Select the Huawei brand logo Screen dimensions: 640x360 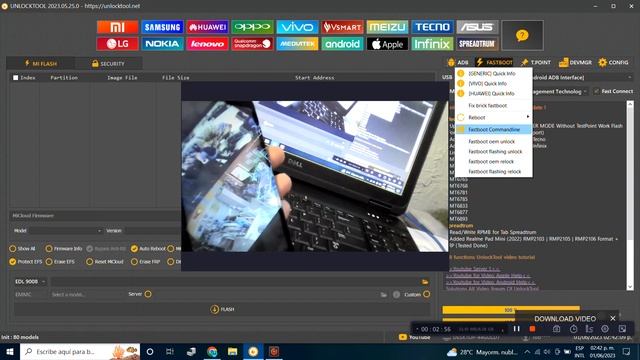pos(207,27)
